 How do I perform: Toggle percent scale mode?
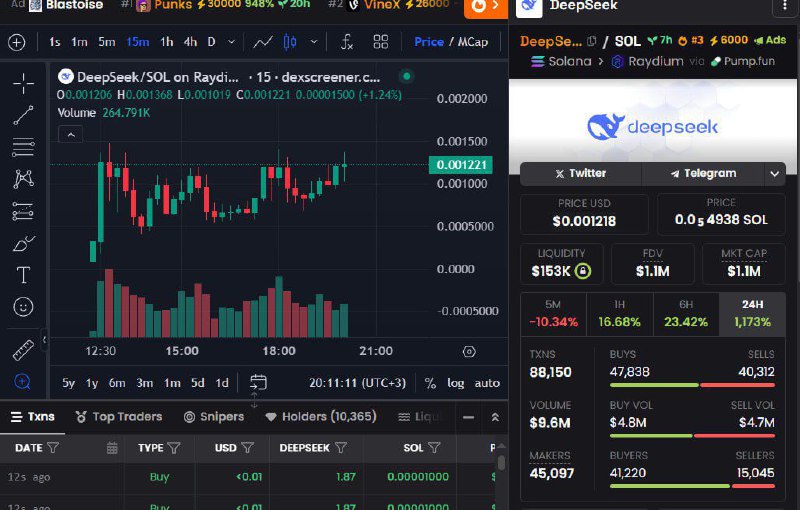point(430,383)
